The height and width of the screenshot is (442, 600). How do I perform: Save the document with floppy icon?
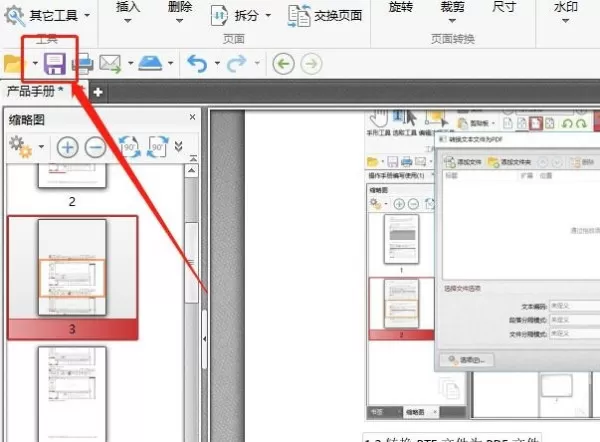(x=55, y=64)
